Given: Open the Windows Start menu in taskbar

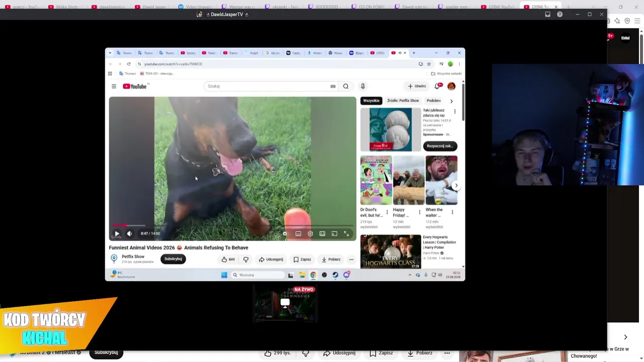Looking at the screenshot, I should tap(224, 275).
